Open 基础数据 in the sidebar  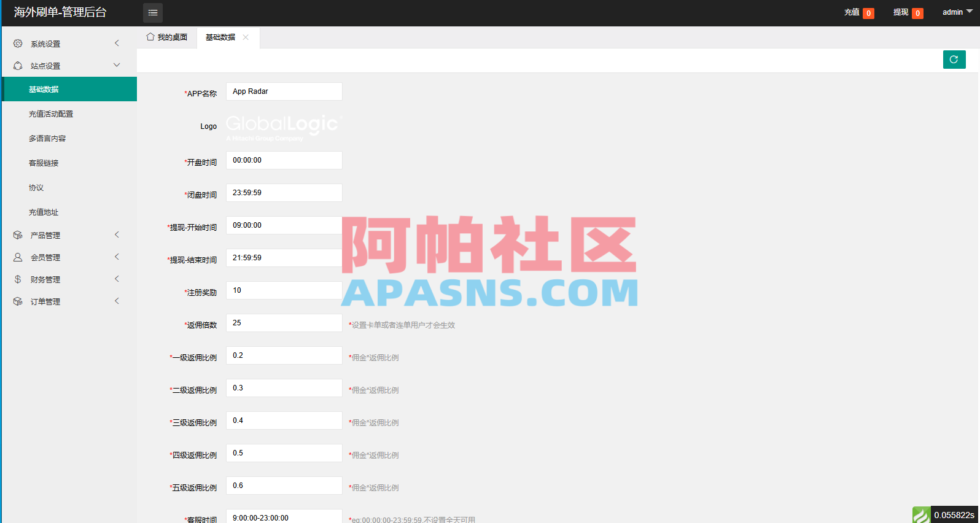click(69, 89)
